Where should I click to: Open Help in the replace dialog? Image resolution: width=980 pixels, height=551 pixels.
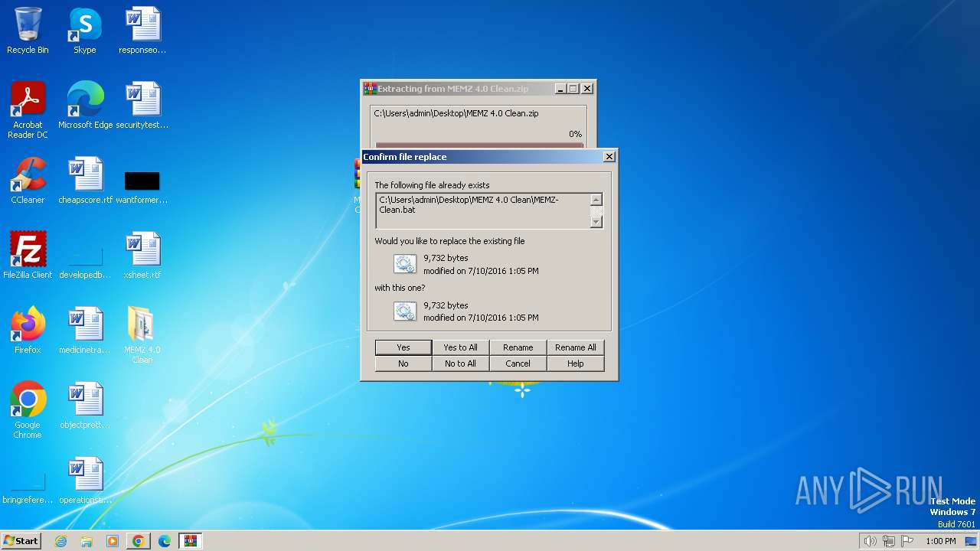click(x=575, y=364)
